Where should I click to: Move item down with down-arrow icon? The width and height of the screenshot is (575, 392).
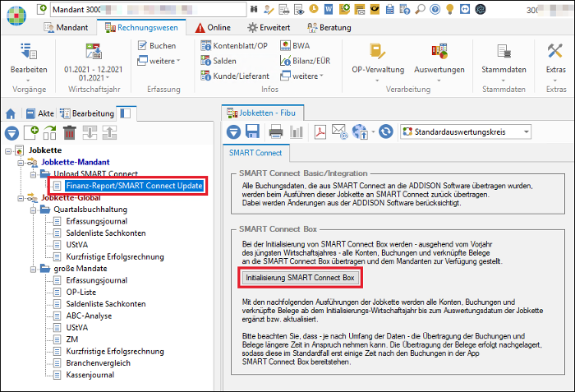pyautogui.click(x=90, y=132)
